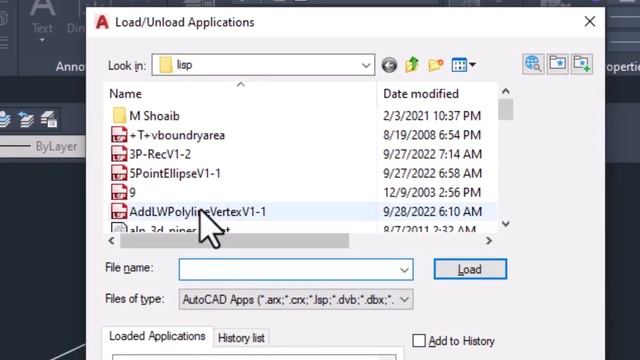This screenshot has height=360, width=640.
Task: Expand the Look in lisp dropdown
Action: pyautogui.click(x=365, y=65)
